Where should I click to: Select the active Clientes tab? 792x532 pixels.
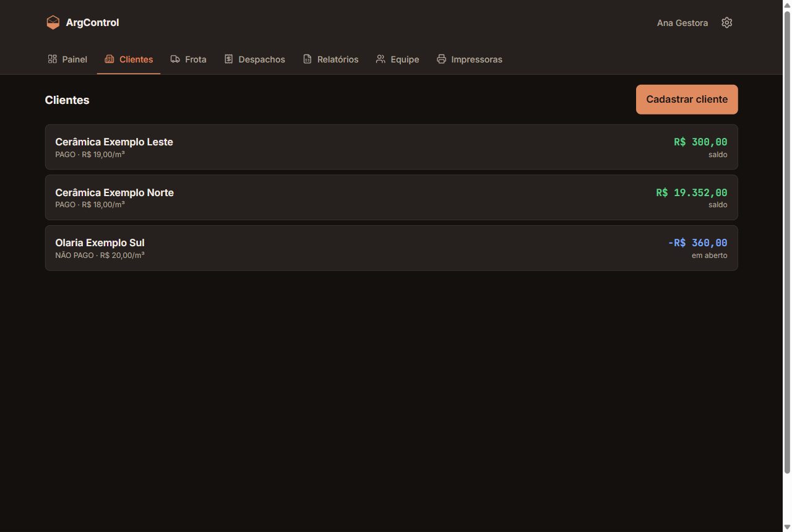[129, 59]
